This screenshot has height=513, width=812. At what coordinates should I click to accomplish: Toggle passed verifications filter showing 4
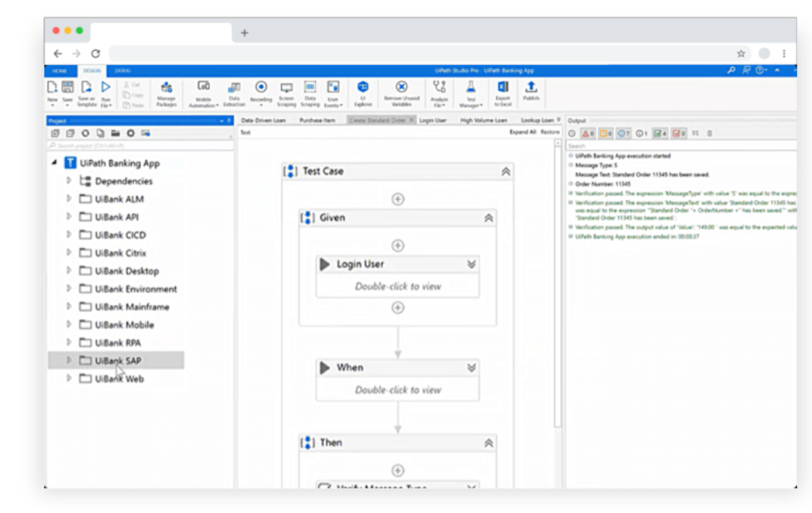[660, 133]
